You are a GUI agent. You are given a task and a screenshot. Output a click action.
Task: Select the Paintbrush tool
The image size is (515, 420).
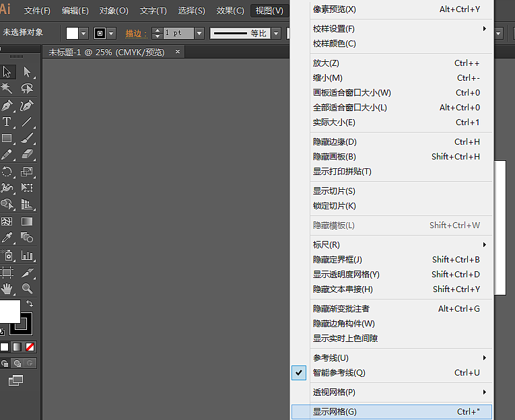[x=27, y=138]
